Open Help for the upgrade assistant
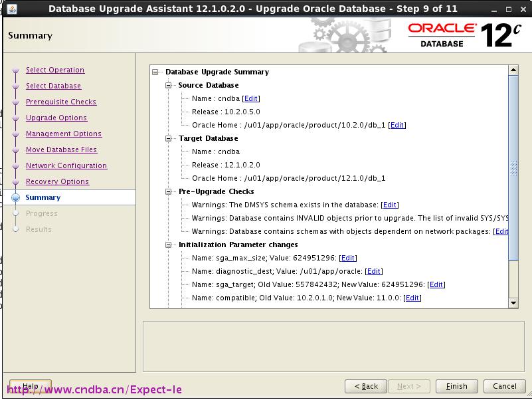The image size is (532, 400). (31, 386)
